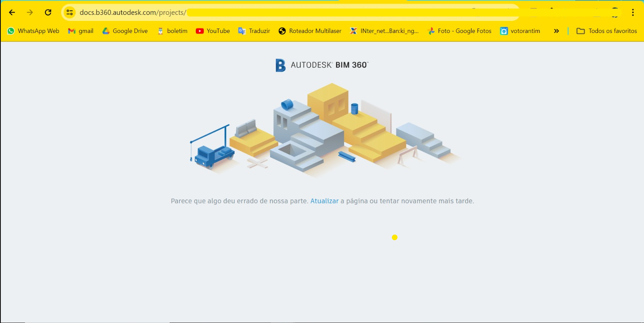Click the browser forward arrow
This screenshot has width=644, height=323.
point(30,12)
